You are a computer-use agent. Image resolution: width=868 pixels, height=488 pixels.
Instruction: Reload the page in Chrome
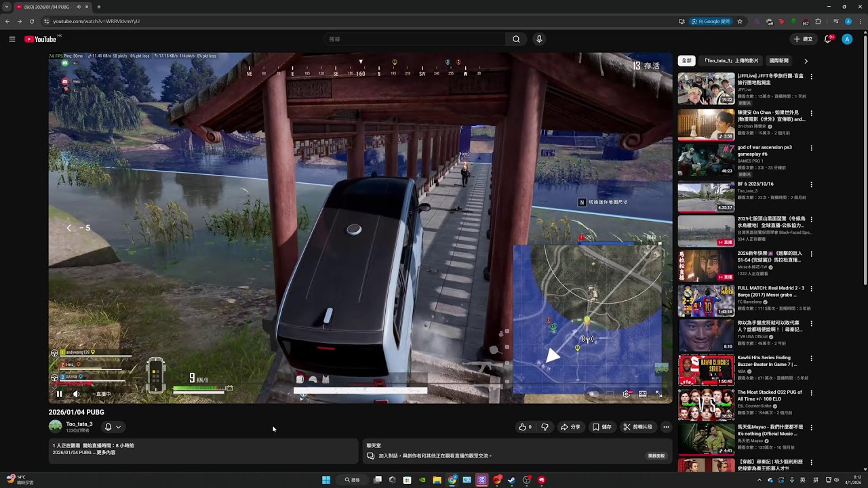tap(31, 21)
